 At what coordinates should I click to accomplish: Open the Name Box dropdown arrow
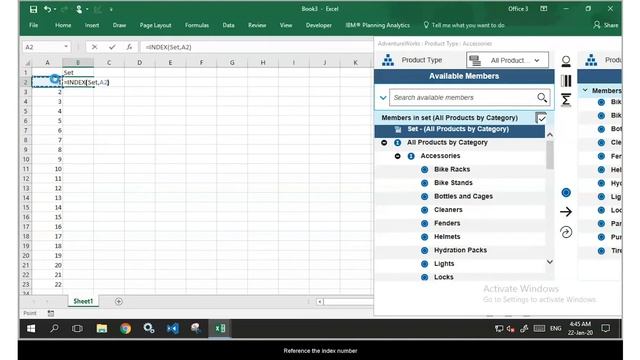click(x=66, y=47)
